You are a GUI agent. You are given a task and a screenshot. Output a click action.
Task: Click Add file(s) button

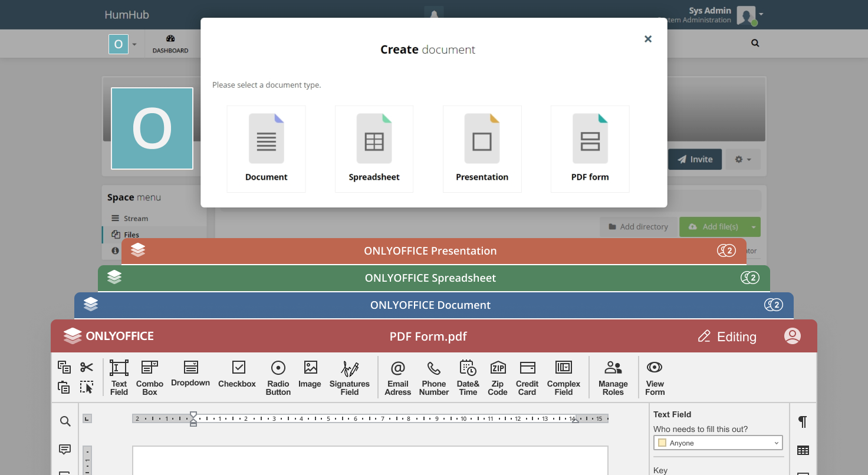click(713, 227)
